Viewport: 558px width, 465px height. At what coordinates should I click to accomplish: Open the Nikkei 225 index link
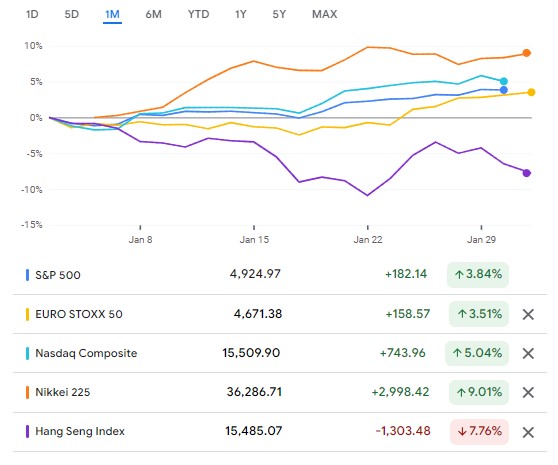tap(63, 392)
